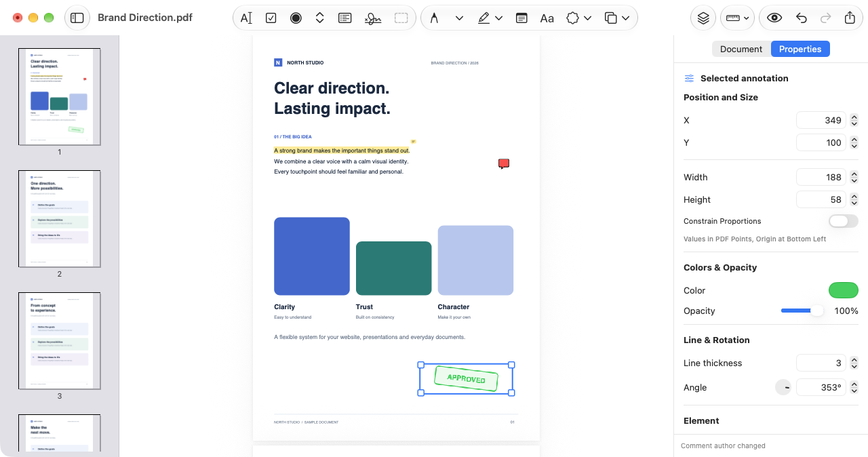Open page 3 thumbnail
Viewport: 868px width, 457px height.
tap(60, 340)
